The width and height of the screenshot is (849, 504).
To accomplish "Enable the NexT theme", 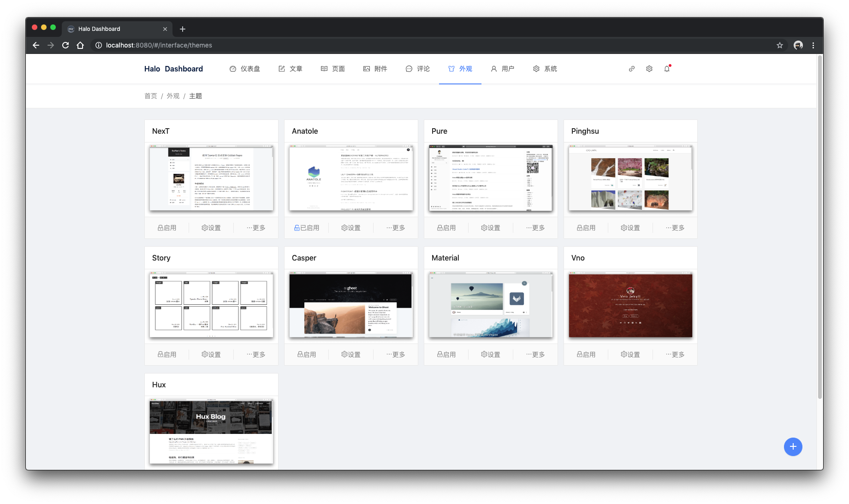I will point(166,227).
